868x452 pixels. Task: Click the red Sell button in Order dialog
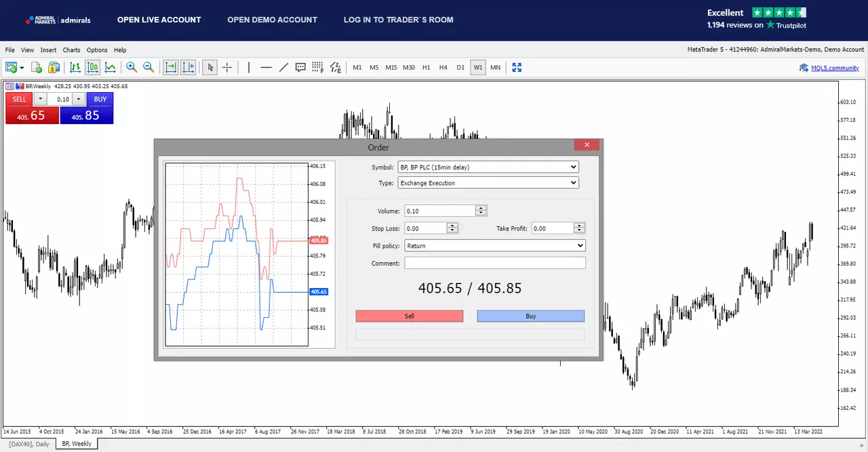pos(410,316)
